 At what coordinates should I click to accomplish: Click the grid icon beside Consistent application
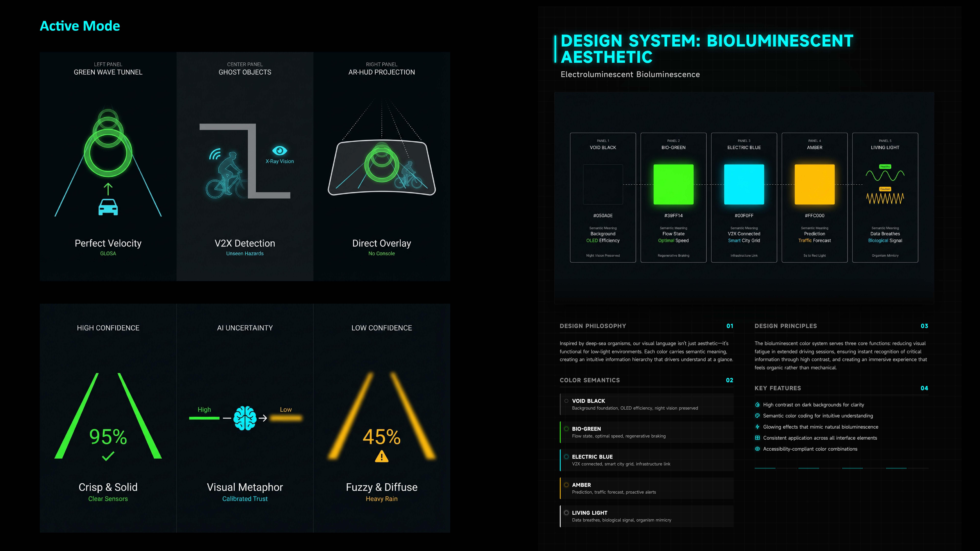(757, 438)
